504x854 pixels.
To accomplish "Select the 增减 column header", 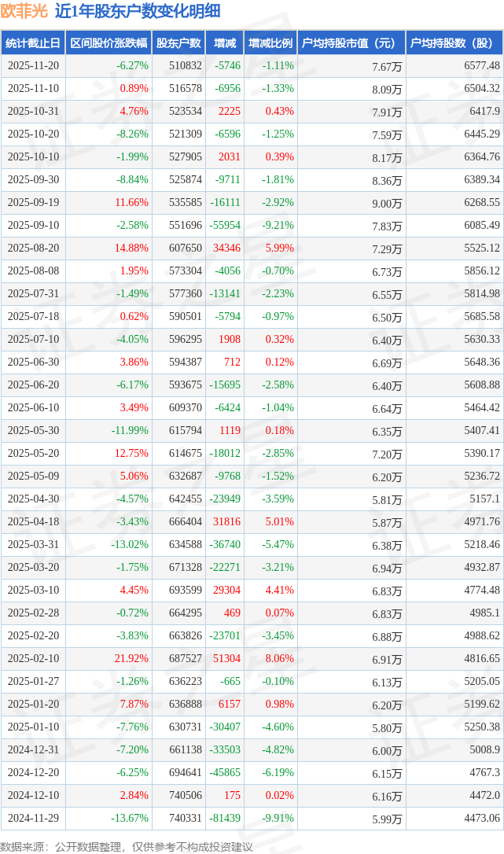I will pyautogui.click(x=225, y=43).
